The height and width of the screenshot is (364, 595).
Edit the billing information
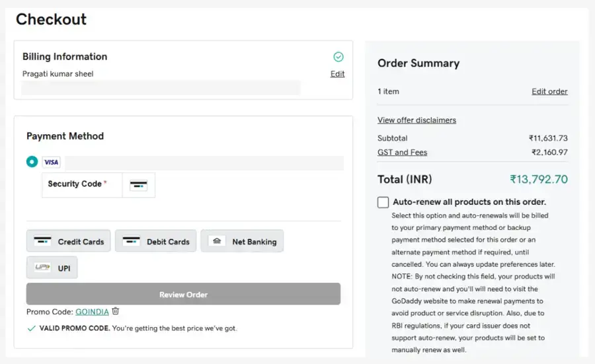click(337, 74)
